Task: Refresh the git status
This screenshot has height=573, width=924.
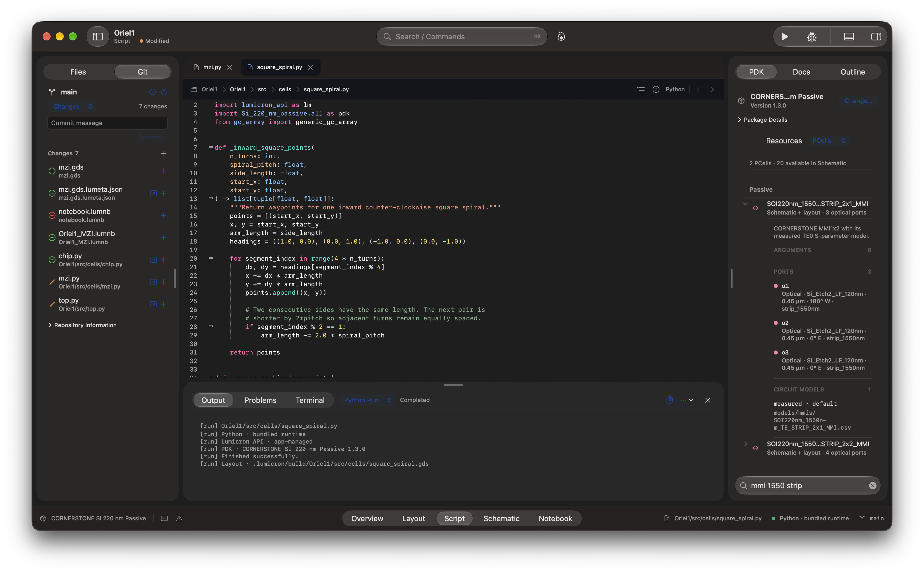Action: pos(164,92)
